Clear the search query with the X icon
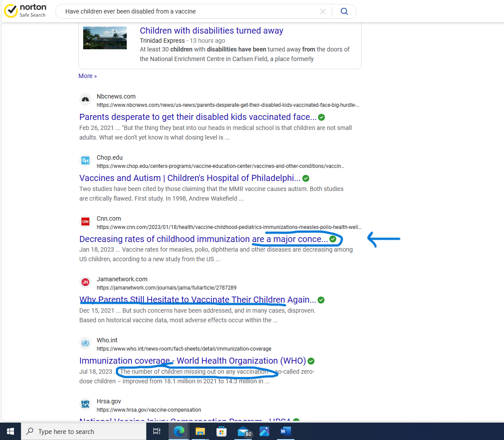 [x=323, y=12]
